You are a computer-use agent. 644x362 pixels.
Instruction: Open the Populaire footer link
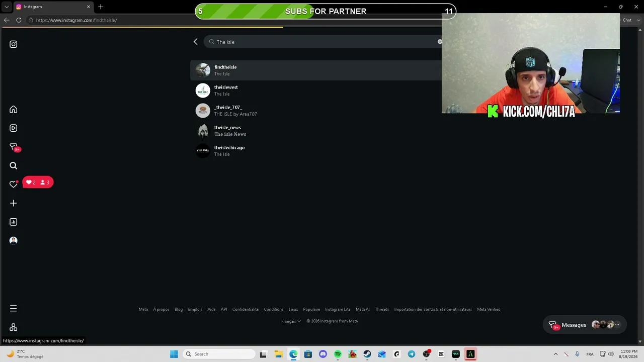311,310
